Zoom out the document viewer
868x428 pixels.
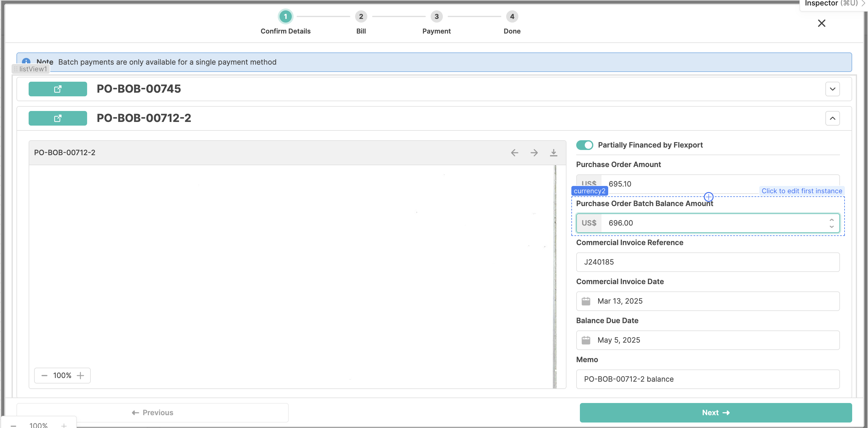(x=44, y=375)
